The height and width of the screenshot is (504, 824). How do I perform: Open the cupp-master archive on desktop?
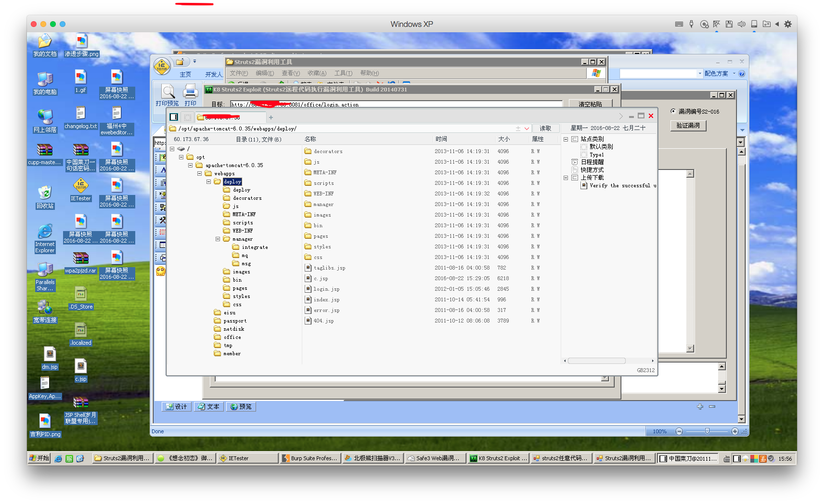[45, 154]
